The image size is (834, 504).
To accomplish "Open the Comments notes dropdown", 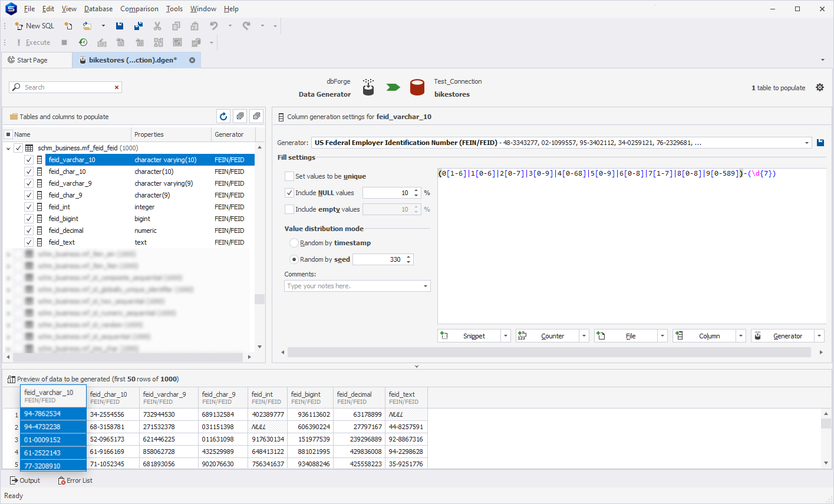I will (426, 286).
